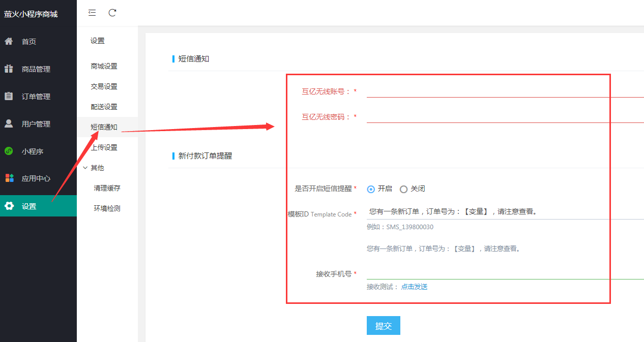The width and height of the screenshot is (644, 342).
Task: Collapse the sidebar with the menu-fold icon
Action: pos(92,13)
